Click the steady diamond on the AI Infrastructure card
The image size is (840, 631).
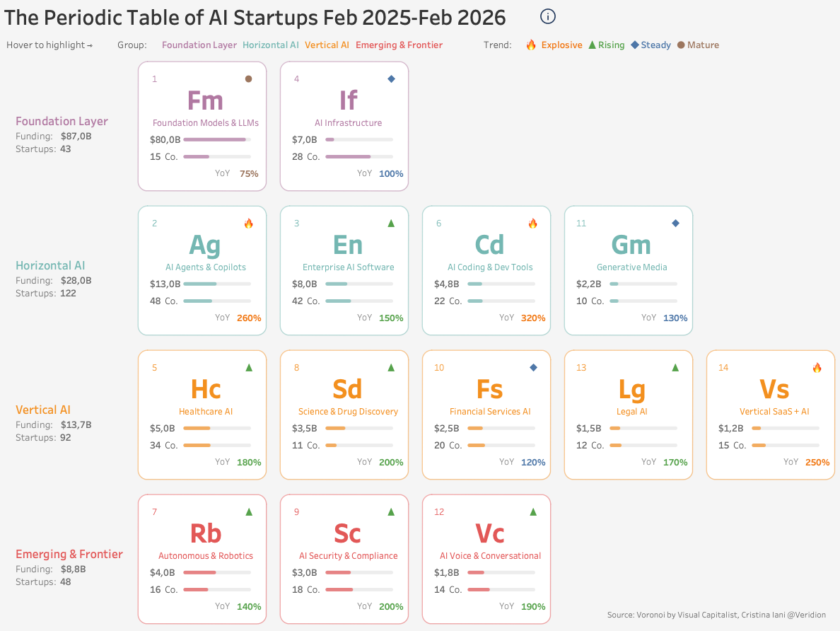point(391,79)
